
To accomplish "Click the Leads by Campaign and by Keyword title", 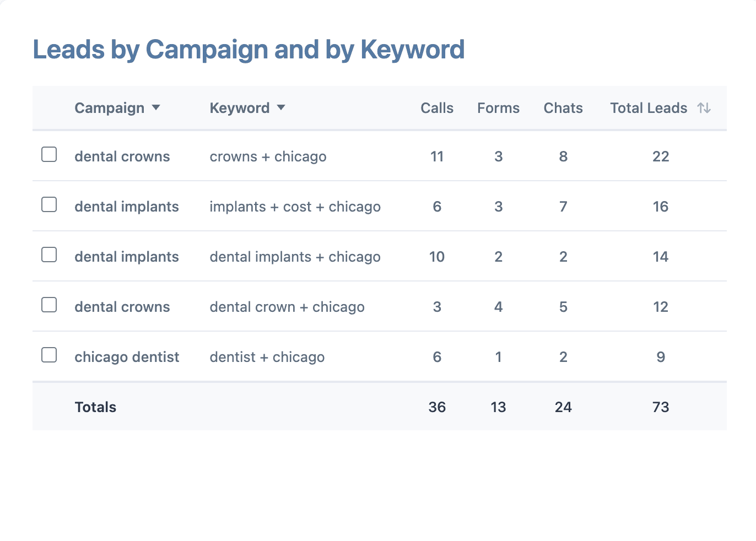I will [249, 50].
